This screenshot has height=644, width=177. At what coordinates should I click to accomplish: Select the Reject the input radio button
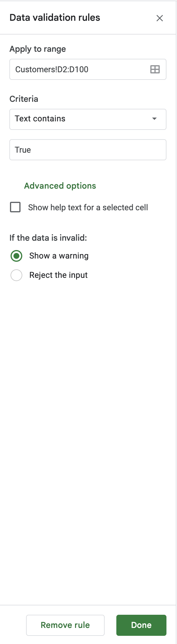(16, 275)
